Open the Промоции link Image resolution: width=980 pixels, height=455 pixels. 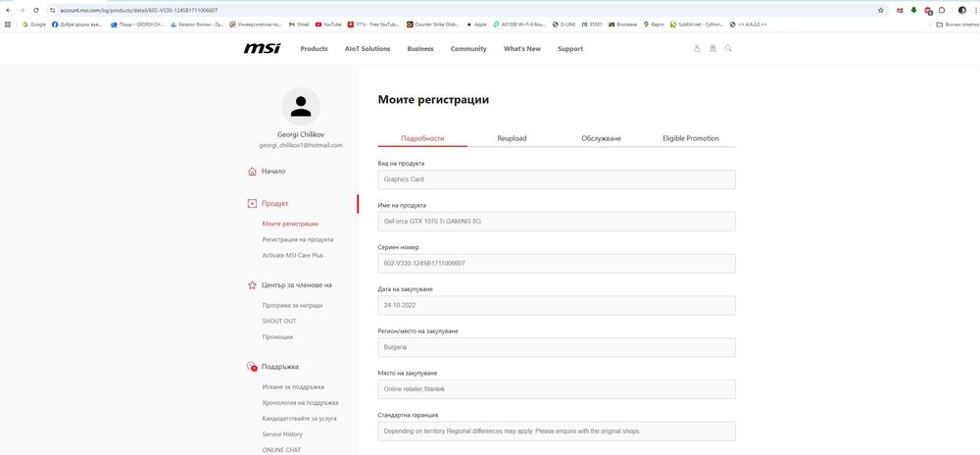(x=277, y=337)
